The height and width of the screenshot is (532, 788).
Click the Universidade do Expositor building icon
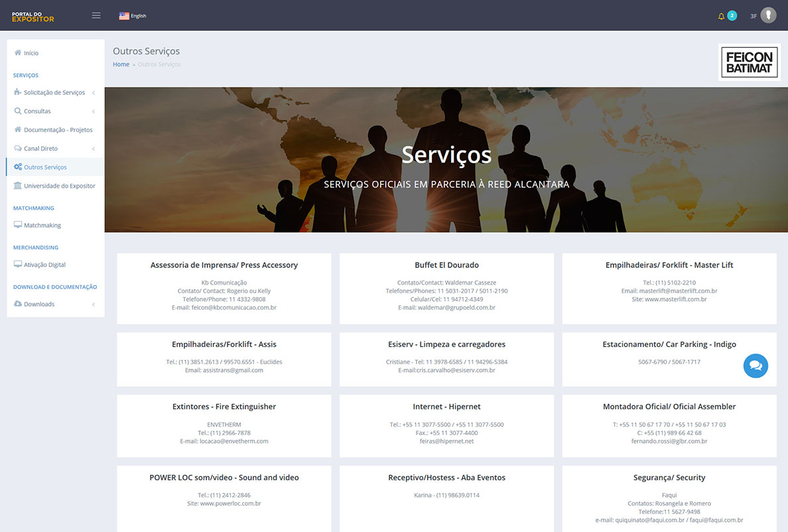click(x=18, y=185)
